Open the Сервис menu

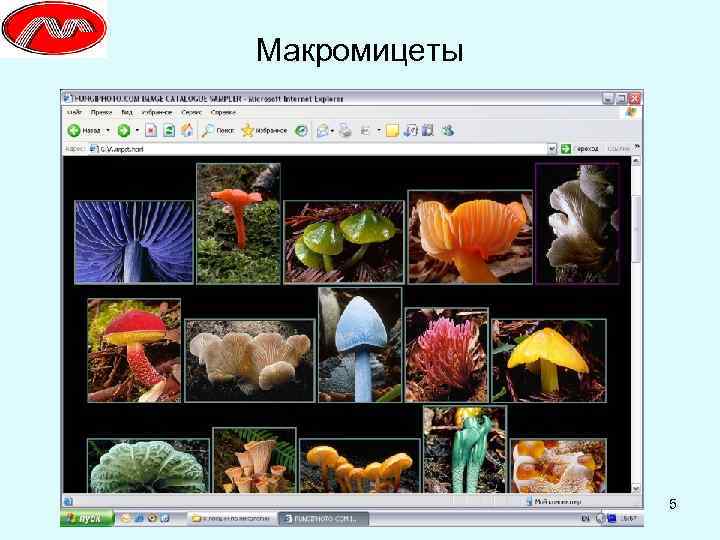[191, 112]
